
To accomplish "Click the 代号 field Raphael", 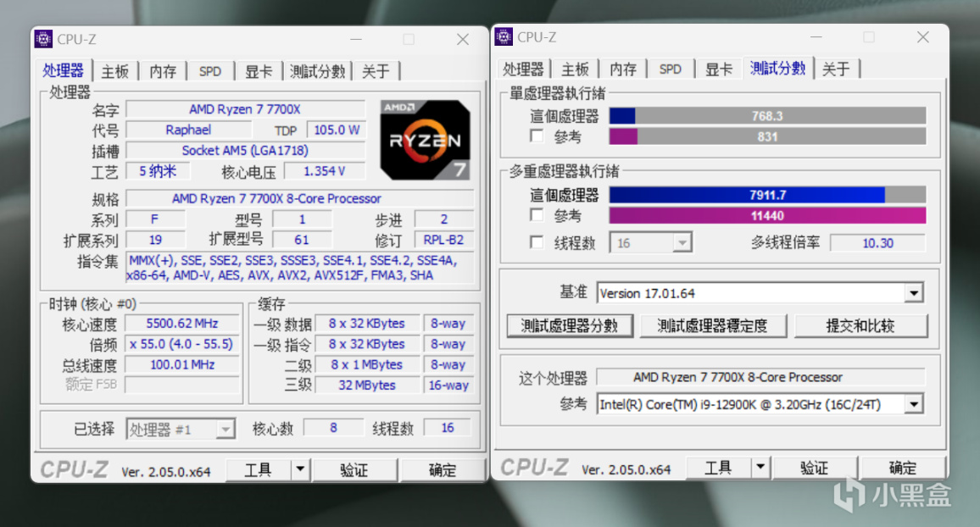I will (x=188, y=130).
